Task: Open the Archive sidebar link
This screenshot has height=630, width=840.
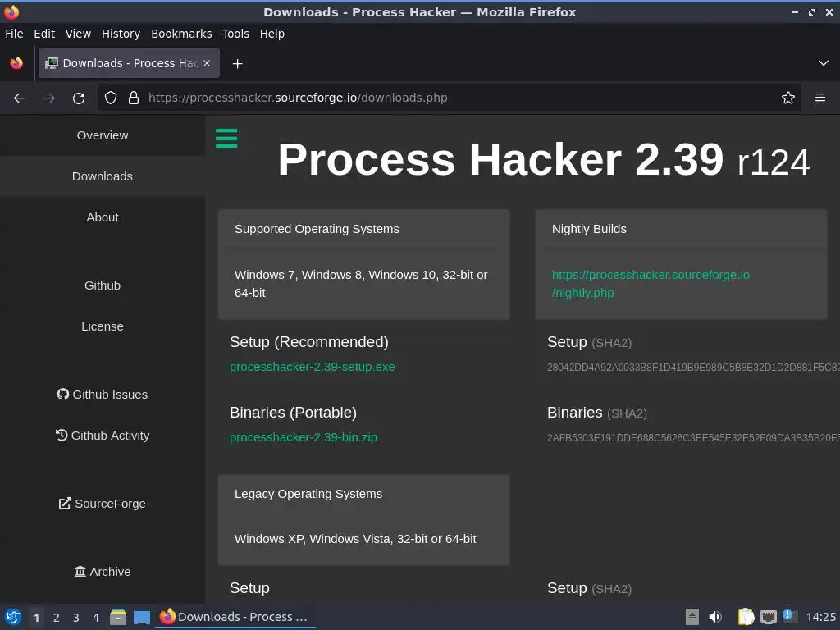Action: (x=103, y=572)
